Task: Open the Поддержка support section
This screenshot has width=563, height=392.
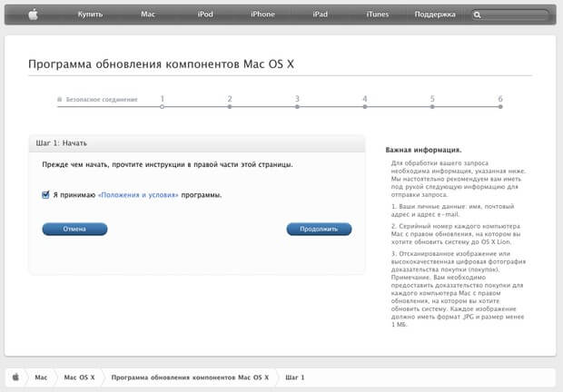Action: tap(435, 15)
